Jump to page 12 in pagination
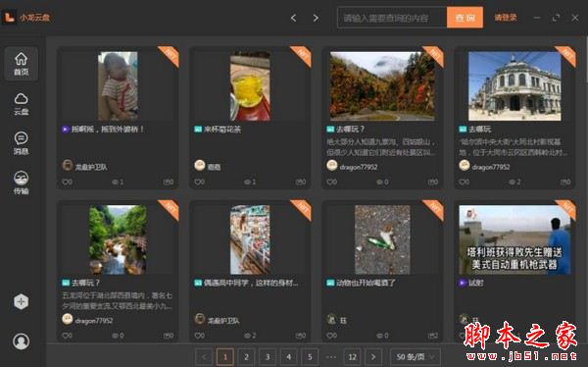This screenshot has width=588, height=367. point(352,357)
